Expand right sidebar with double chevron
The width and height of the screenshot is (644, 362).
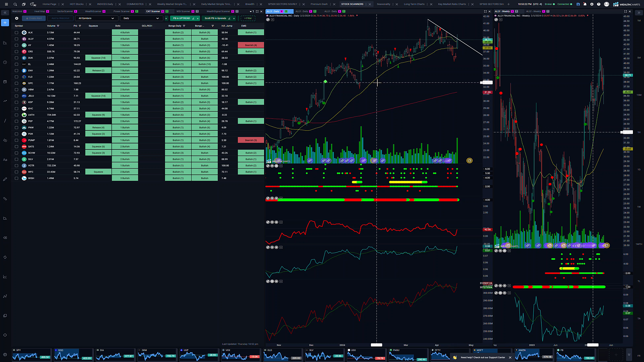[x=639, y=13]
